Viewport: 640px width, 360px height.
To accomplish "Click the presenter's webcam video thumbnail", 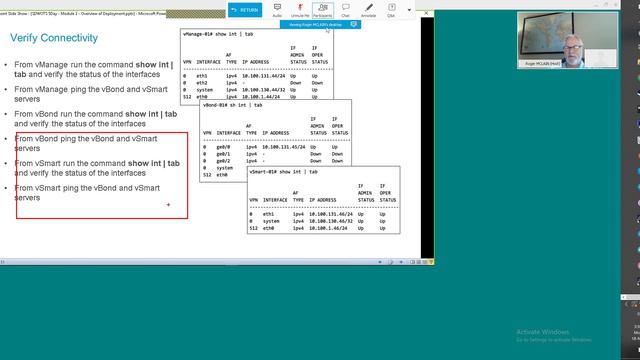I will click(567, 40).
